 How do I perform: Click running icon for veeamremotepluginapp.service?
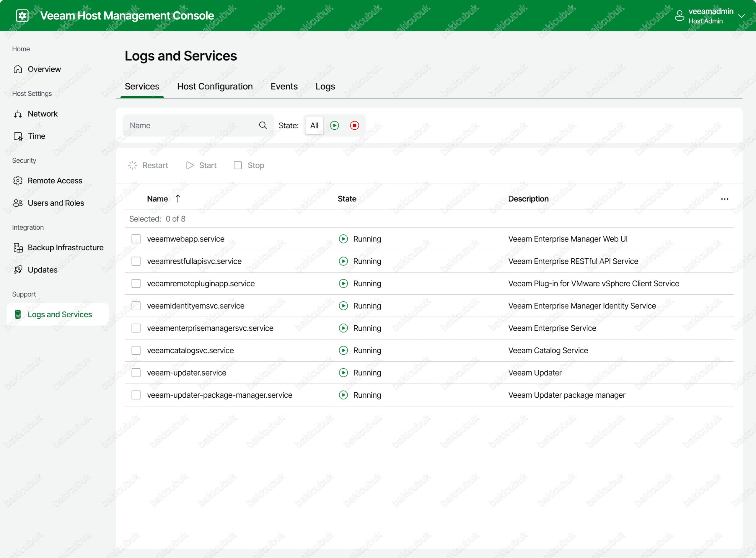pyautogui.click(x=343, y=283)
